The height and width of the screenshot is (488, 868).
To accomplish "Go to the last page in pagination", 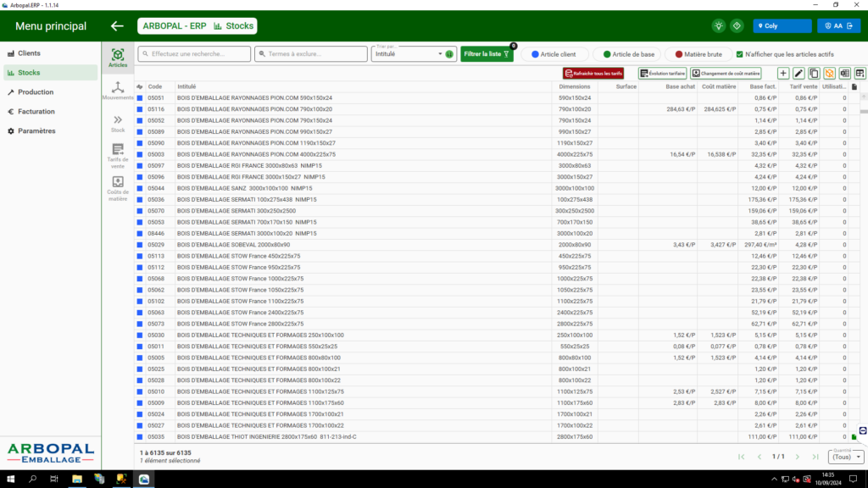I will (x=815, y=457).
